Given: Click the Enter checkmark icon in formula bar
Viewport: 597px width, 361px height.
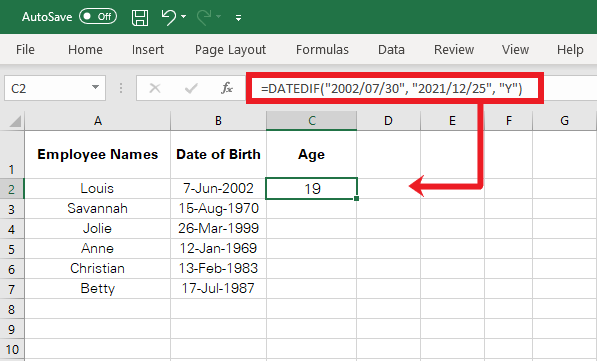Looking at the screenshot, I should [191, 88].
